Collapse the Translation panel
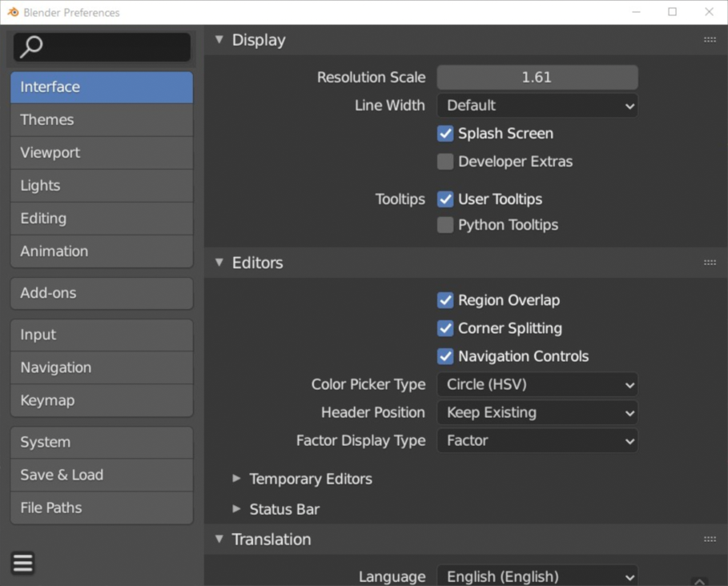 (219, 539)
